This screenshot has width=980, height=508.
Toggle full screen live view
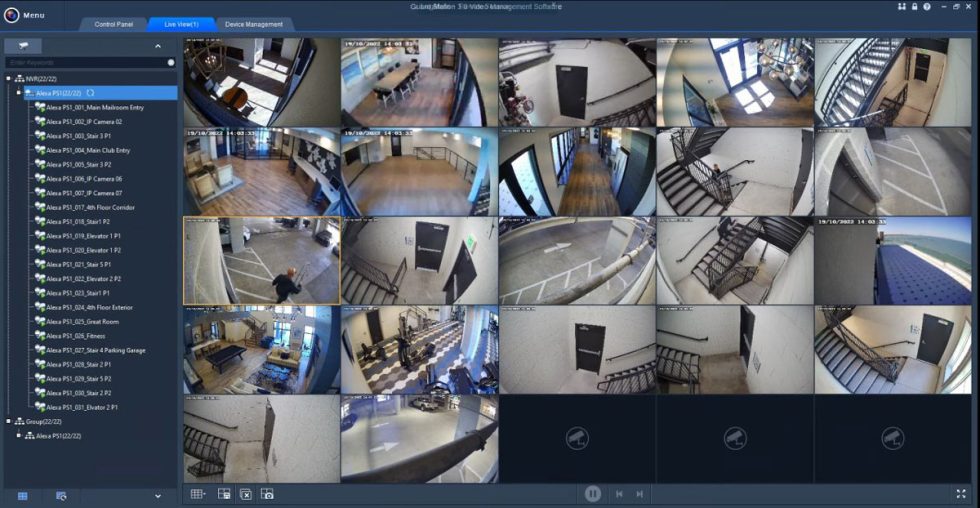point(961,494)
